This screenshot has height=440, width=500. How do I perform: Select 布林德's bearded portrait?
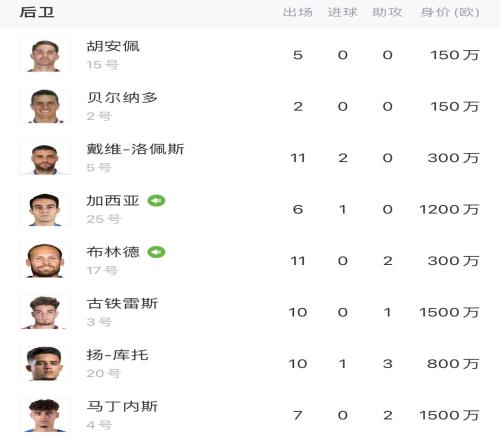pos(45,261)
